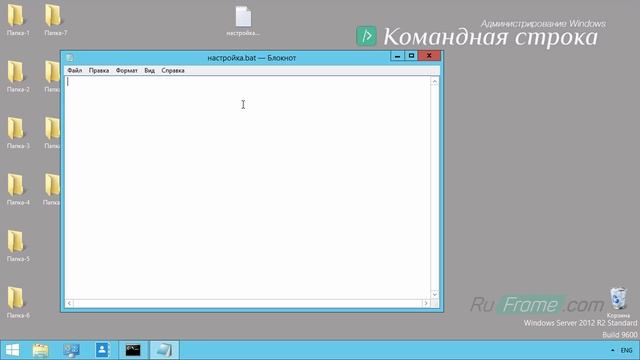This screenshot has height=360, width=640.
Task: Open the Правка menu
Action: pyautogui.click(x=99, y=71)
